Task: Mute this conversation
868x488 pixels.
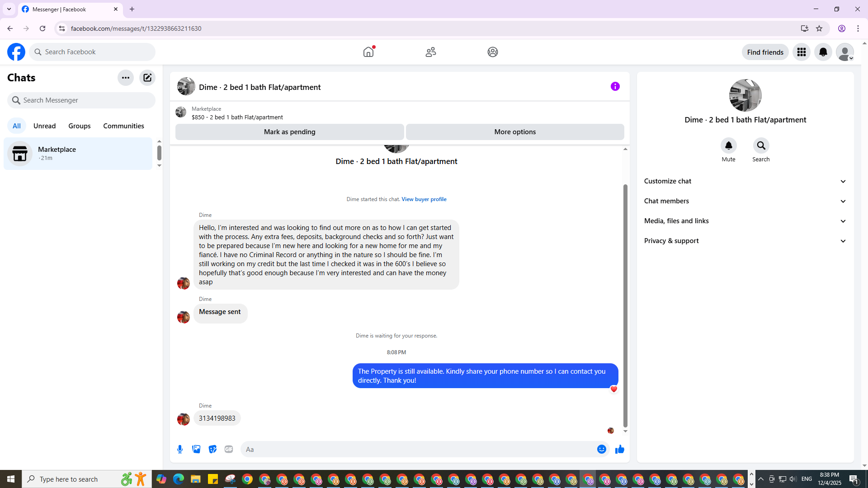Action: coord(728,146)
